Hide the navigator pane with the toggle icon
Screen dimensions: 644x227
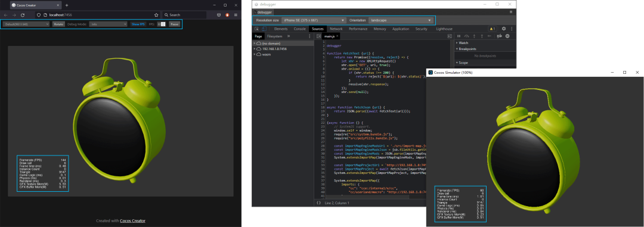tap(318, 36)
